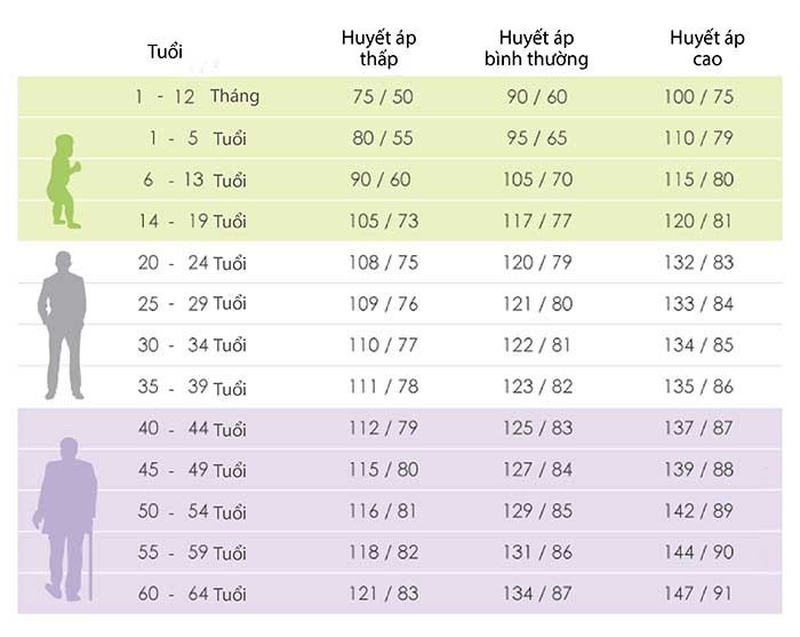Click the 6 - 13 Tuổi row label
The height and width of the screenshot is (637, 800).
(194, 180)
